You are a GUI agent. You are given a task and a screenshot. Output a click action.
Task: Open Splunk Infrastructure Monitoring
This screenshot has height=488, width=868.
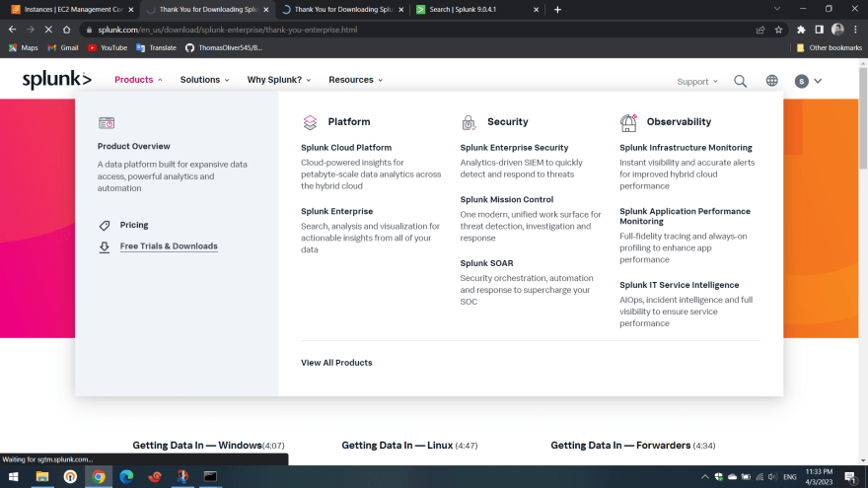(686, 148)
